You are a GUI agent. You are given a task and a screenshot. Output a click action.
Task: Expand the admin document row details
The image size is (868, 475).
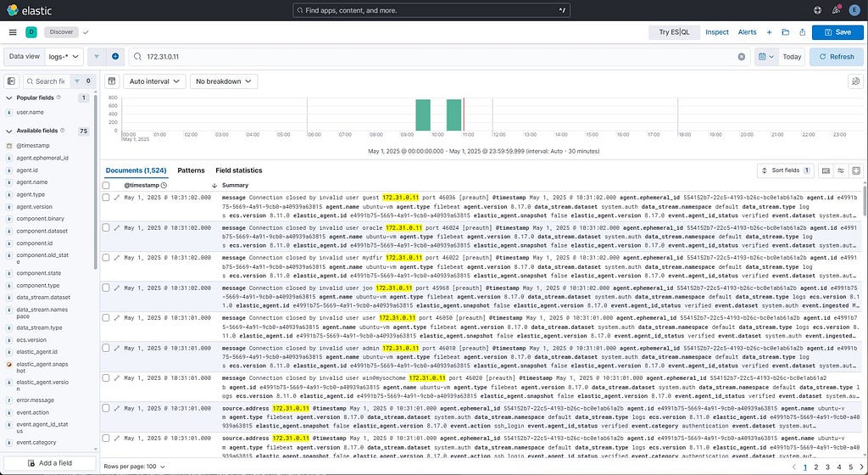click(x=117, y=349)
